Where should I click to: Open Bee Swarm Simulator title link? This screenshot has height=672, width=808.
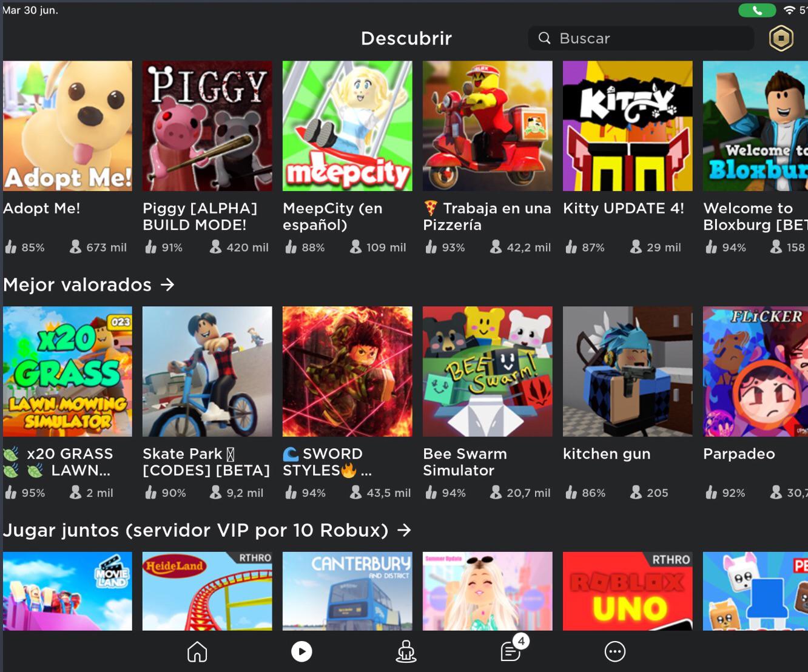tap(465, 462)
